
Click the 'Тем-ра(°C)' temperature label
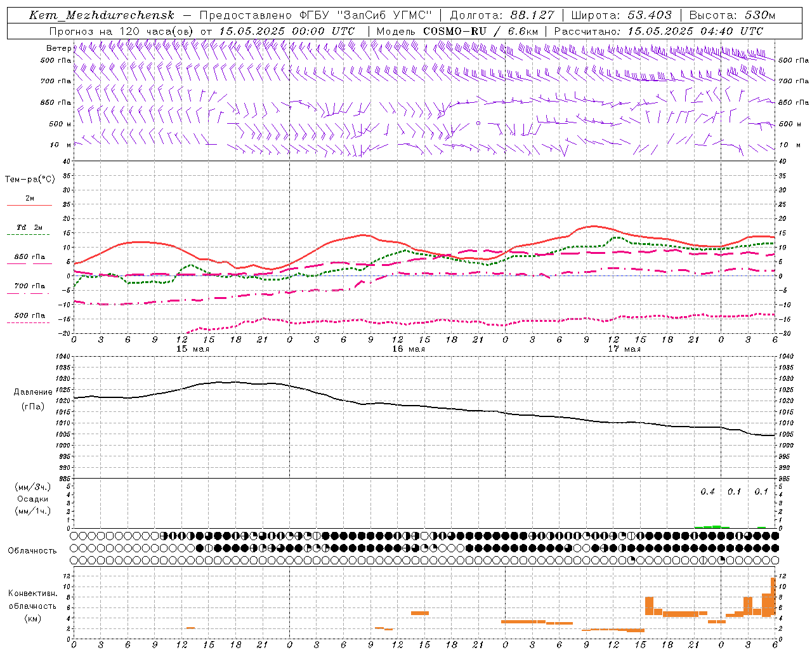pos(30,180)
